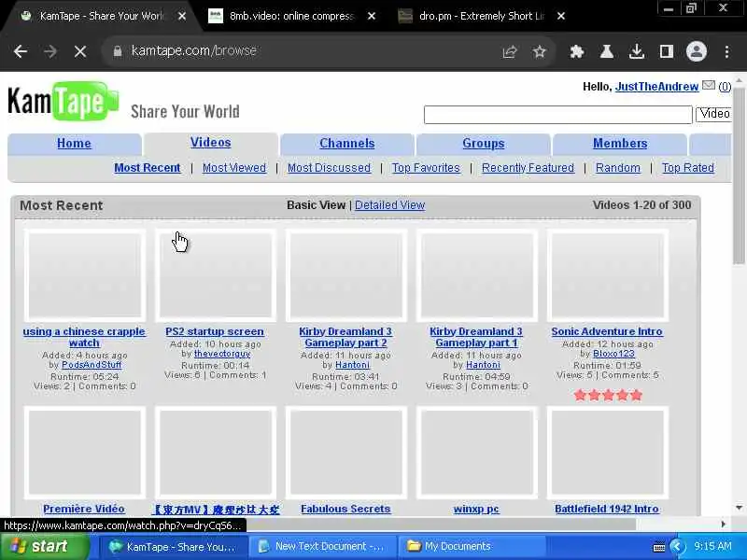This screenshot has height=560, width=747.
Task: Click the five-star rating under Sonic Adventure
Action: [x=608, y=395]
